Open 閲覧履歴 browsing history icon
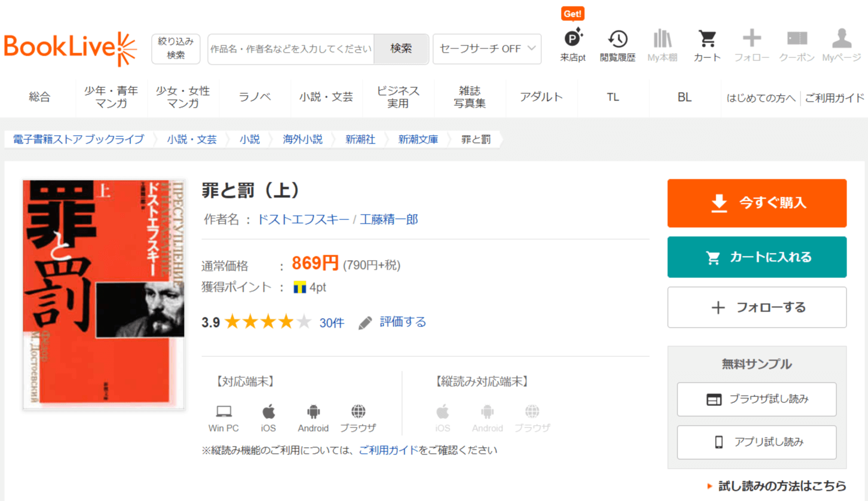The image size is (868, 501). point(618,39)
